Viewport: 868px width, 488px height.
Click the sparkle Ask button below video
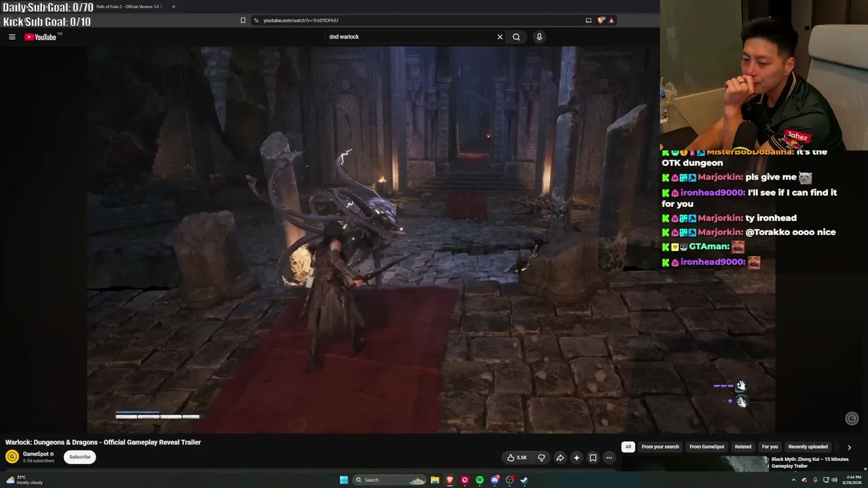click(576, 457)
